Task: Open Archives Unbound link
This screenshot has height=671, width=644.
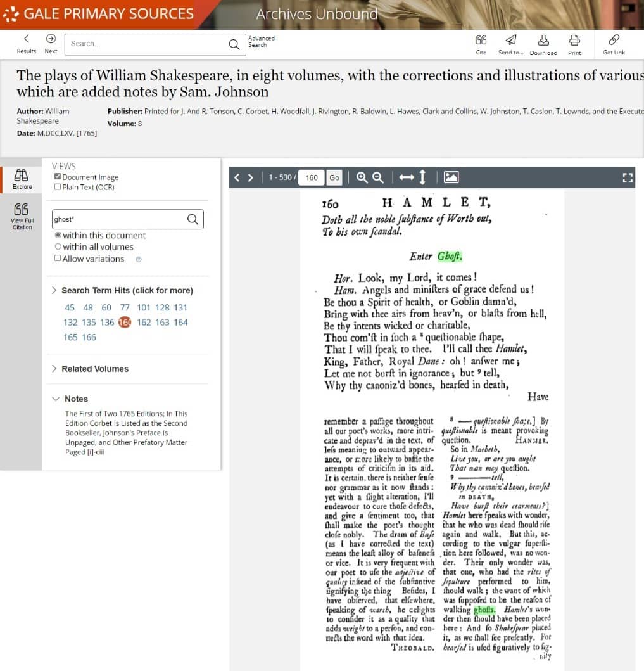Action: pos(317,14)
